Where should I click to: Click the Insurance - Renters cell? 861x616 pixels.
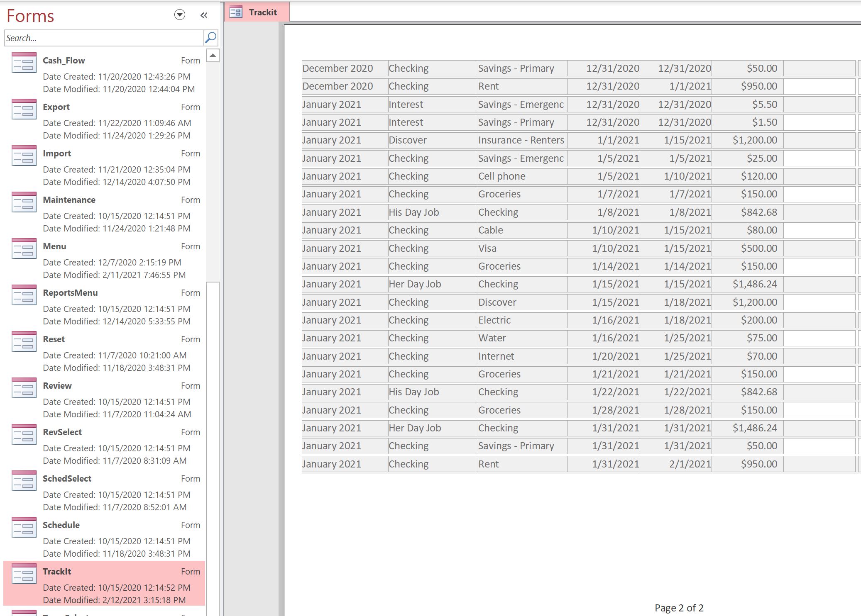pos(522,140)
